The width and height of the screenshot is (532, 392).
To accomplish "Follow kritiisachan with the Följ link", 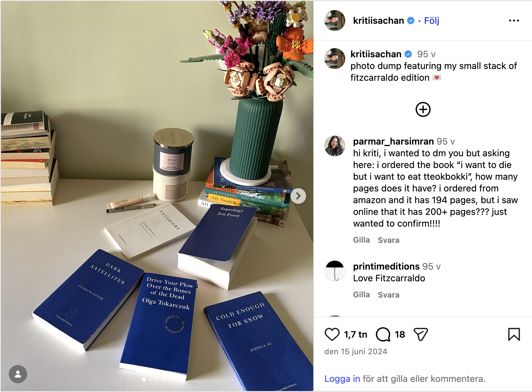I will (x=432, y=21).
